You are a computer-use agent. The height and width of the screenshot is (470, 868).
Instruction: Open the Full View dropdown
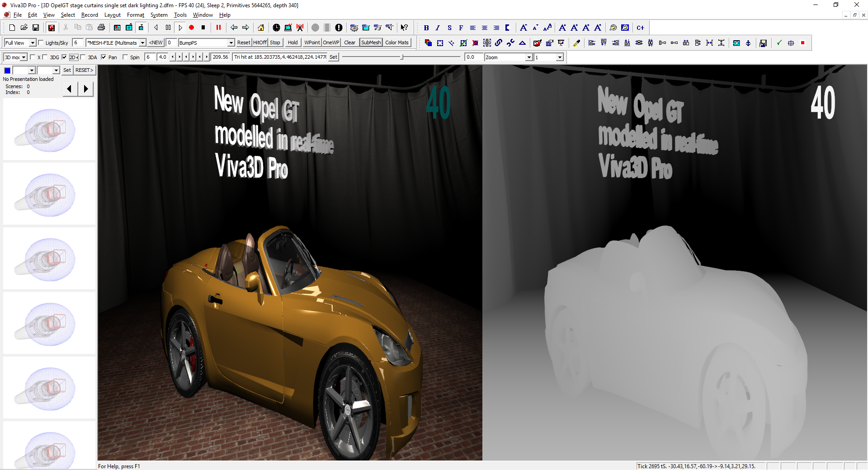pyautogui.click(x=33, y=42)
